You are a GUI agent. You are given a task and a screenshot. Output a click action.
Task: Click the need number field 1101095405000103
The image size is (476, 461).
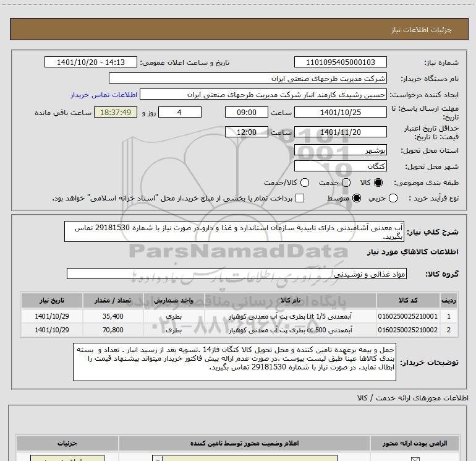click(x=340, y=62)
